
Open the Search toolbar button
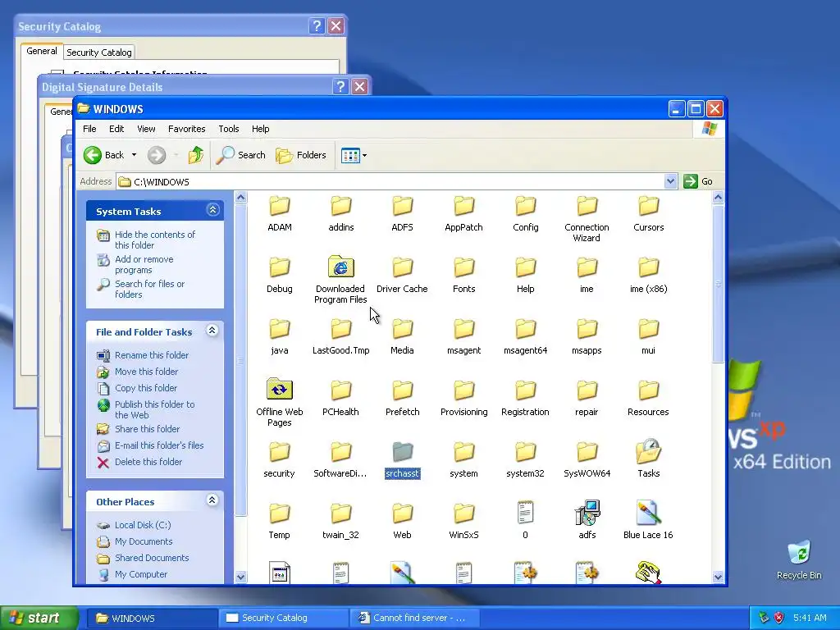240,155
